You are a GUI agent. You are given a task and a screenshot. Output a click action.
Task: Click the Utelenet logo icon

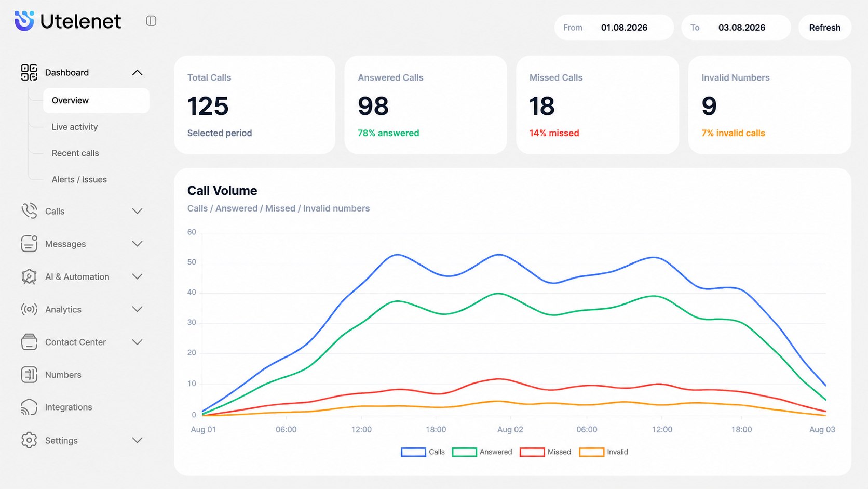24,21
